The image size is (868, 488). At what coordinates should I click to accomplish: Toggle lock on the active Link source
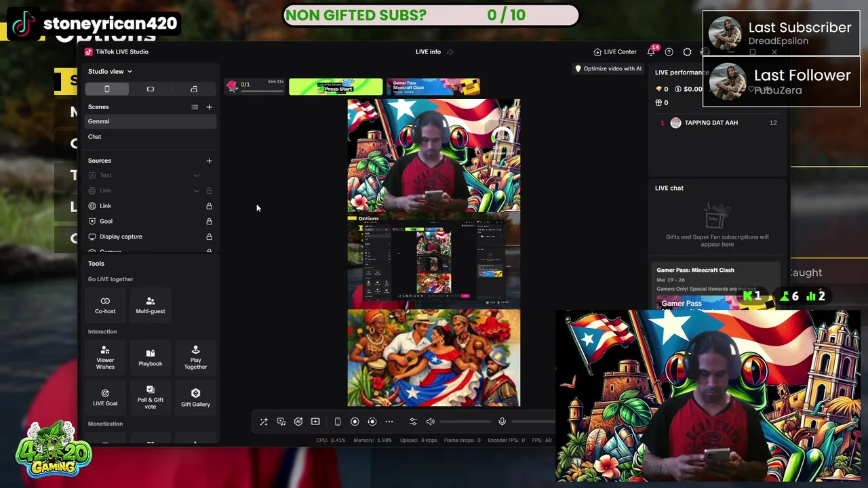point(209,206)
